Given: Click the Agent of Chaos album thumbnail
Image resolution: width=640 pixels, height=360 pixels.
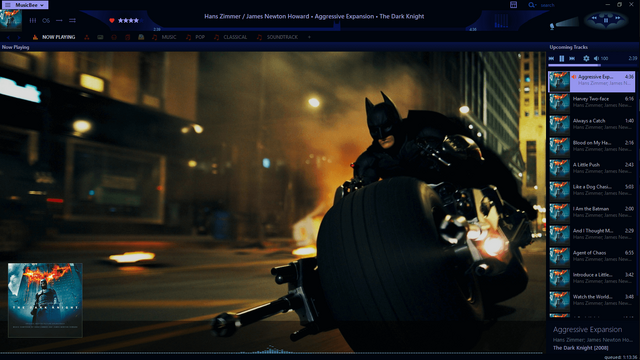Looking at the screenshot, I should click(x=560, y=258).
